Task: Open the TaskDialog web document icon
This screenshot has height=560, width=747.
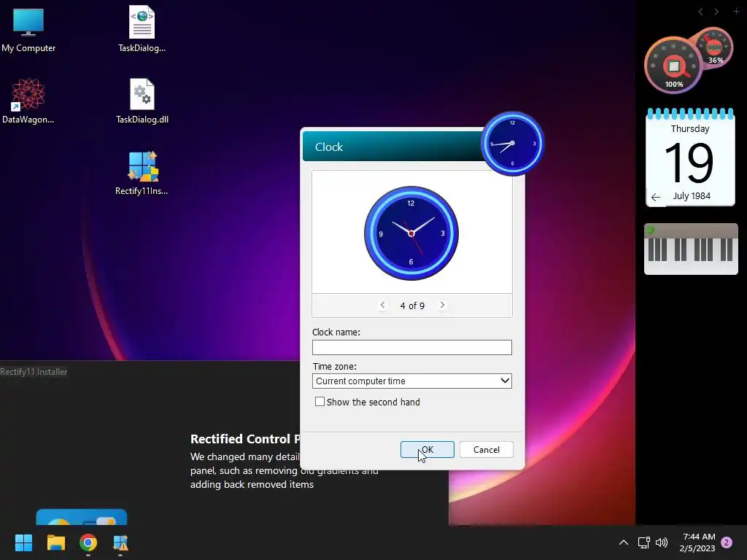Action: pyautogui.click(x=142, y=29)
